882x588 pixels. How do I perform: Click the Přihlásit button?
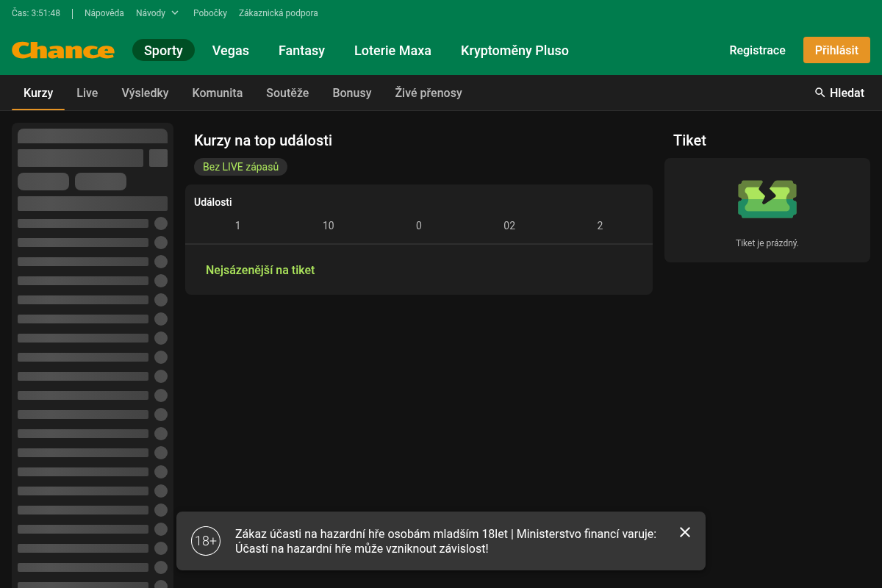point(836,50)
